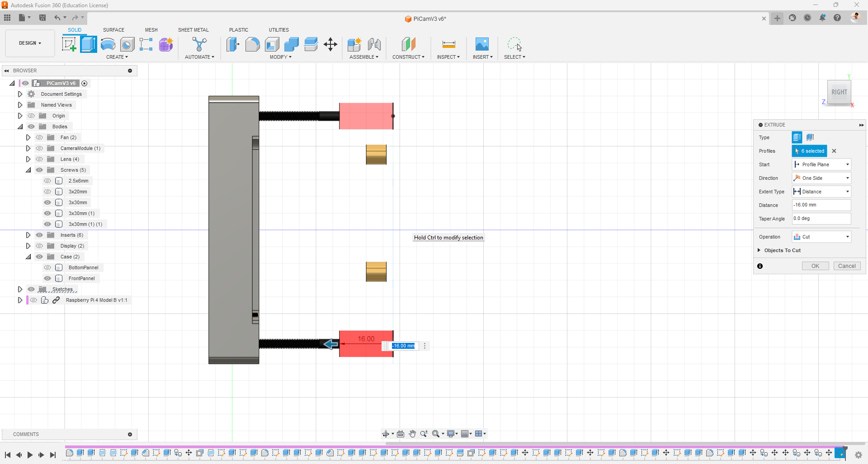Viewport: 868px width, 464px height.
Task: Click the Construct plane icon
Action: pyautogui.click(x=408, y=44)
